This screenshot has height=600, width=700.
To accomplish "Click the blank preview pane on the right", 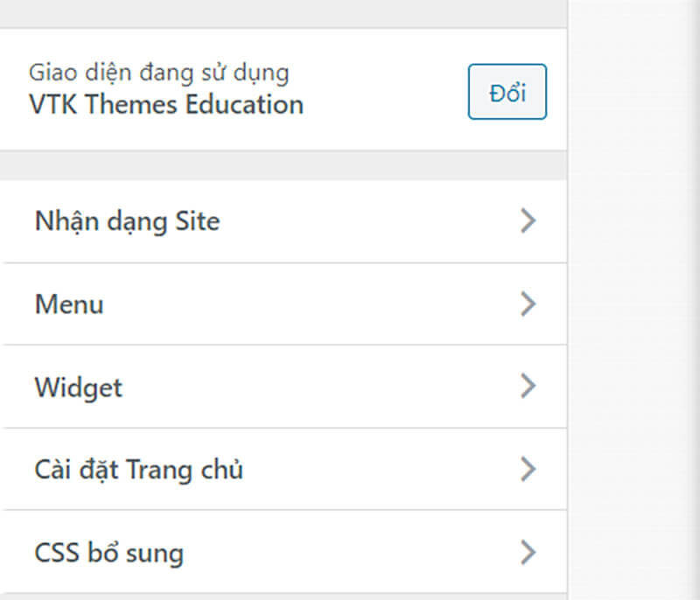I will [634, 306].
